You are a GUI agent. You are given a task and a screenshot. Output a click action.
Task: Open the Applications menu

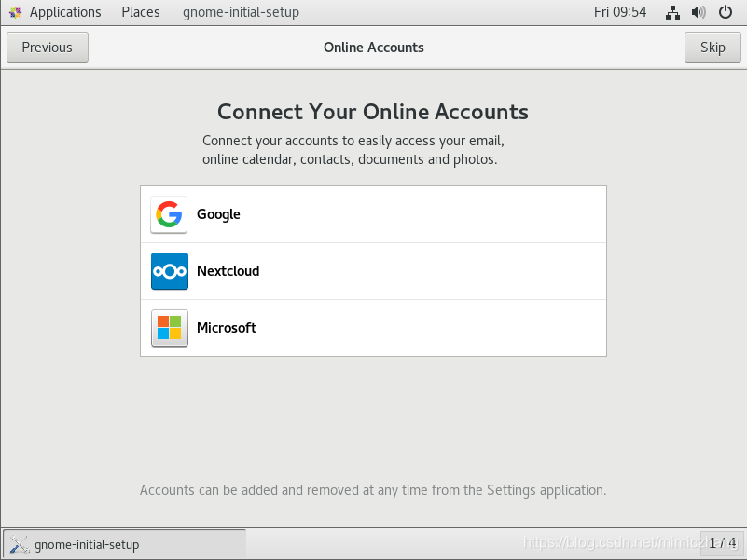[x=65, y=12]
